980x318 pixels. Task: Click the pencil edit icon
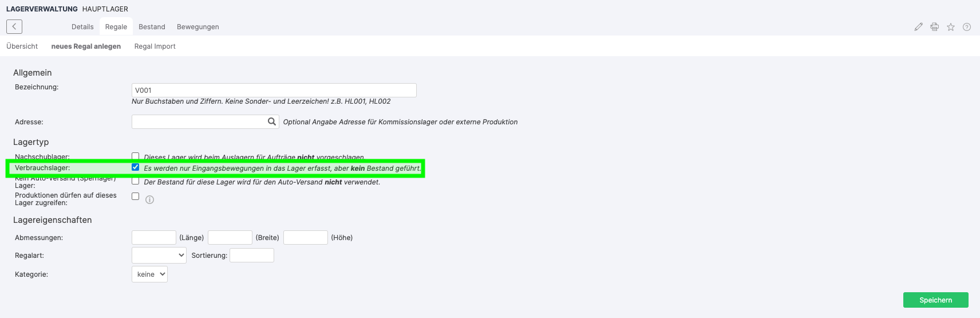tap(918, 27)
